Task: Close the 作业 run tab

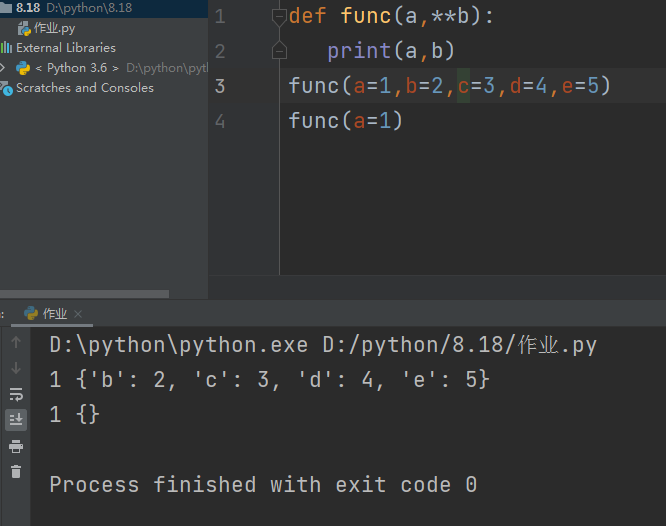Action: 78,314
